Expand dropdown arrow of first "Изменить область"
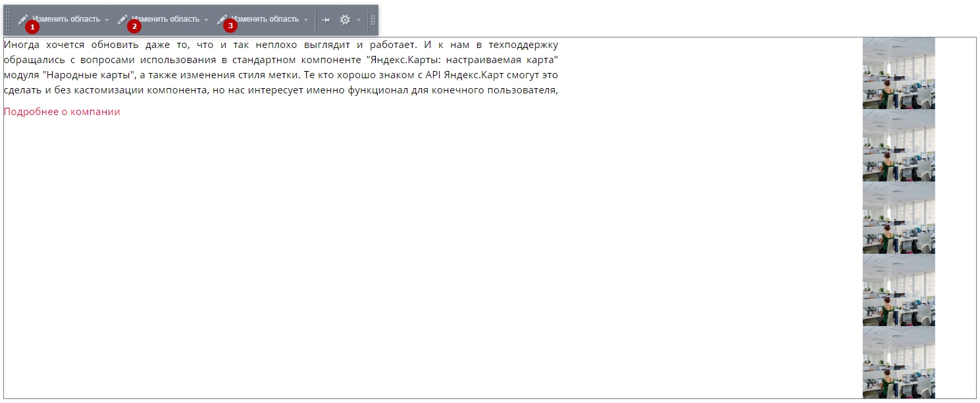 pos(107,20)
